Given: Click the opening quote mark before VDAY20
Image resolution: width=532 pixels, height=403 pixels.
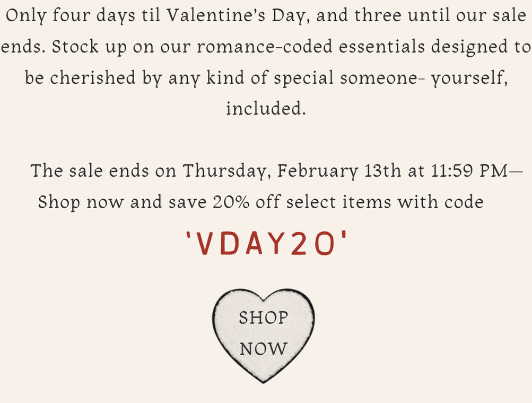Looking at the screenshot, I should [x=189, y=235].
